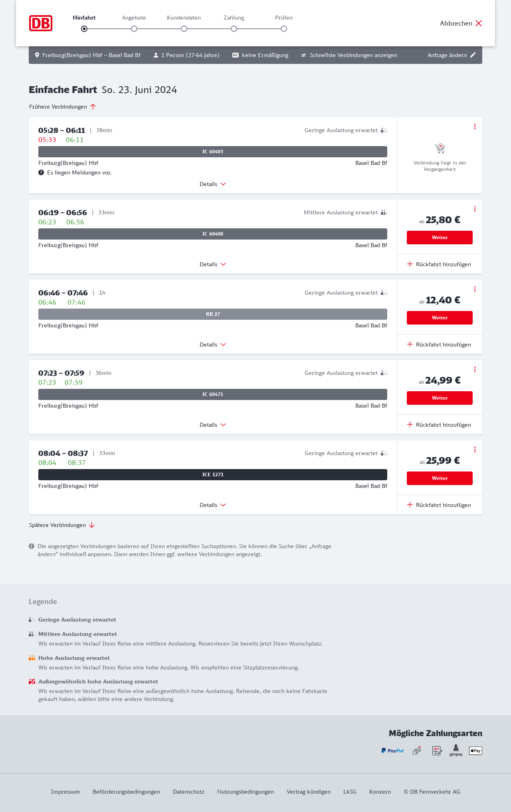Viewport: 511px width, 812px height.
Task: Open three-dot menu for the 08:04 ICE connection
Action: 475,450
